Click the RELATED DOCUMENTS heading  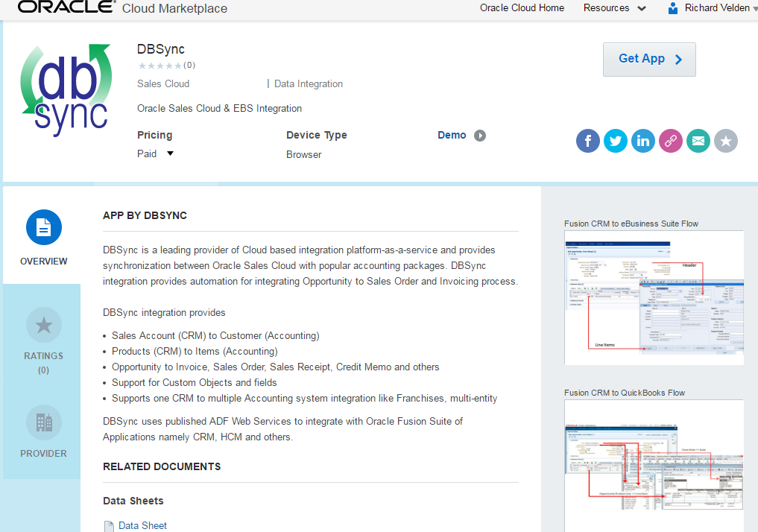point(162,466)
